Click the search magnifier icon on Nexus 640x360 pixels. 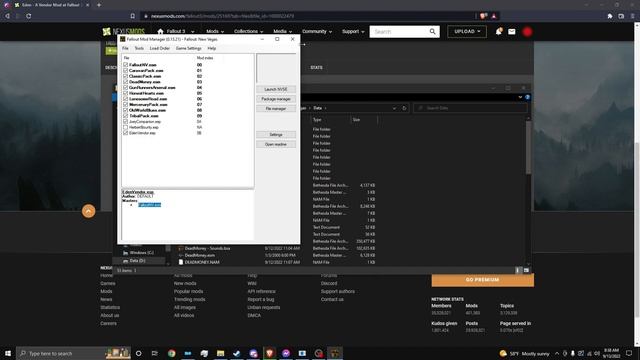tap(432, 31)
